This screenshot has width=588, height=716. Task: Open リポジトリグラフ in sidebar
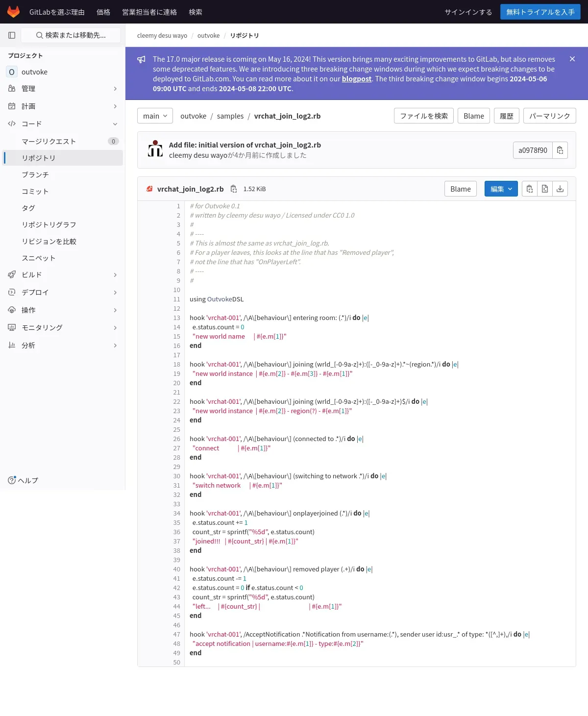click(x=63, y=225)
